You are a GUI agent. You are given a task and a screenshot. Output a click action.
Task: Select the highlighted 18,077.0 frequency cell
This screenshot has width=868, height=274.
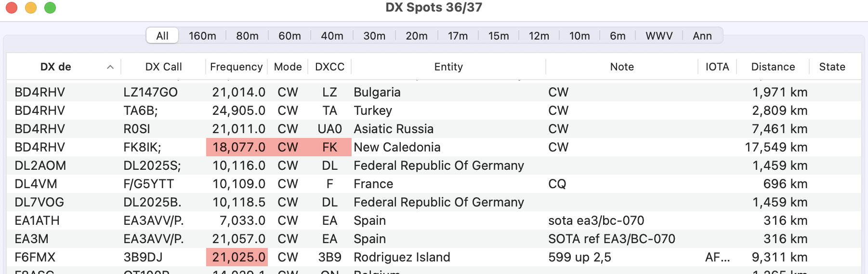pyautogui.click(x=238, y=147)
